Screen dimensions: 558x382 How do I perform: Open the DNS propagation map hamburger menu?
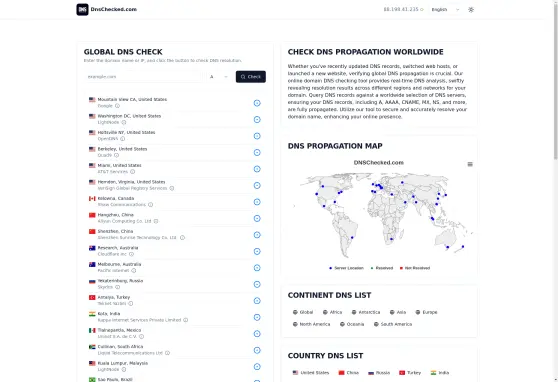point(470,164)
